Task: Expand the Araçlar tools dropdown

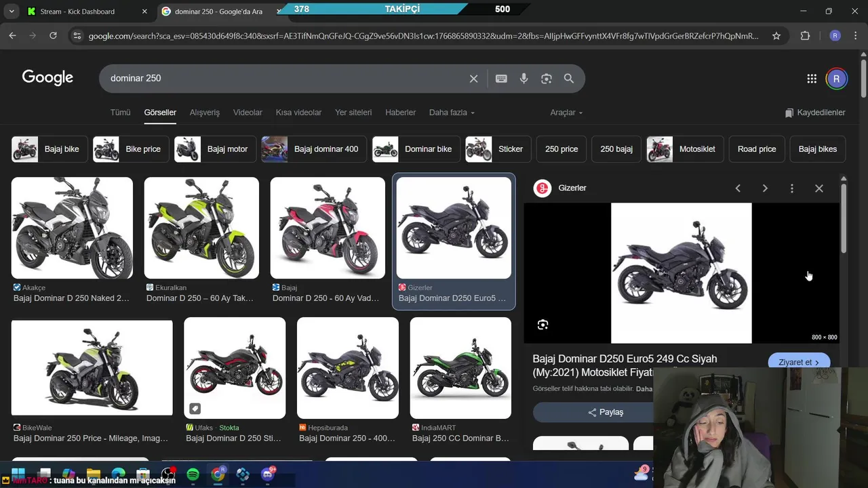Action: point(566,113)
